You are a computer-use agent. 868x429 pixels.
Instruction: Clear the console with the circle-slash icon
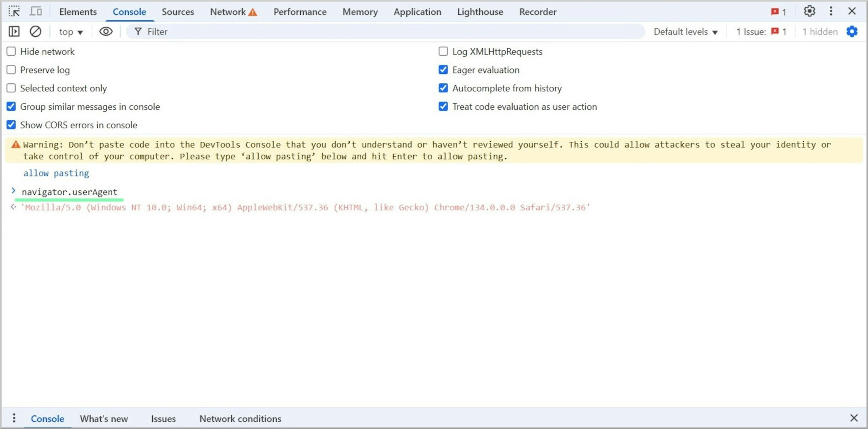(x=35, y=32)
